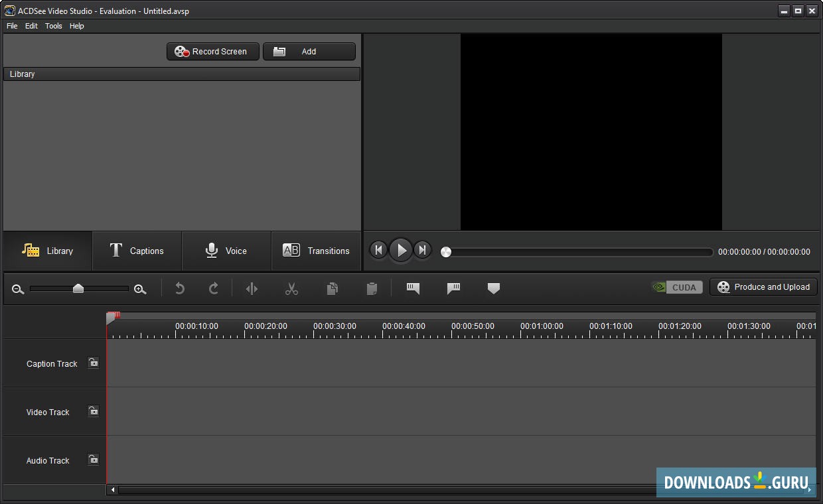Toggle the Audio Track lock
The image size is (823, 504).
94,460
